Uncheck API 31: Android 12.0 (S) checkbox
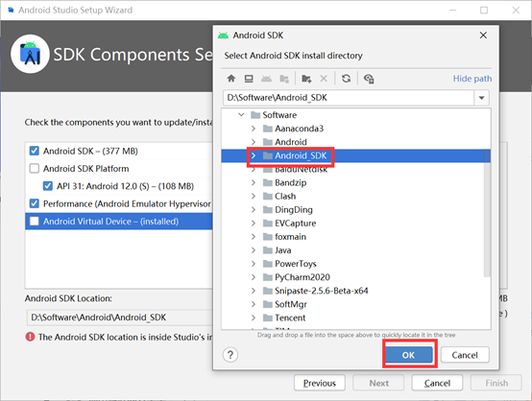Image resolution: width=532 pixels, height=401 pixels. click(47, 186)
